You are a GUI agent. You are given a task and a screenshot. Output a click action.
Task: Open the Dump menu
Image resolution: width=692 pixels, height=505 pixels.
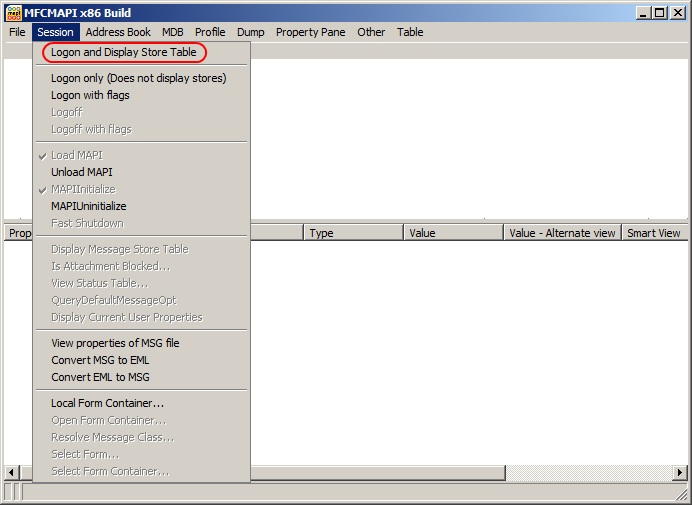(x=250, y=32)
